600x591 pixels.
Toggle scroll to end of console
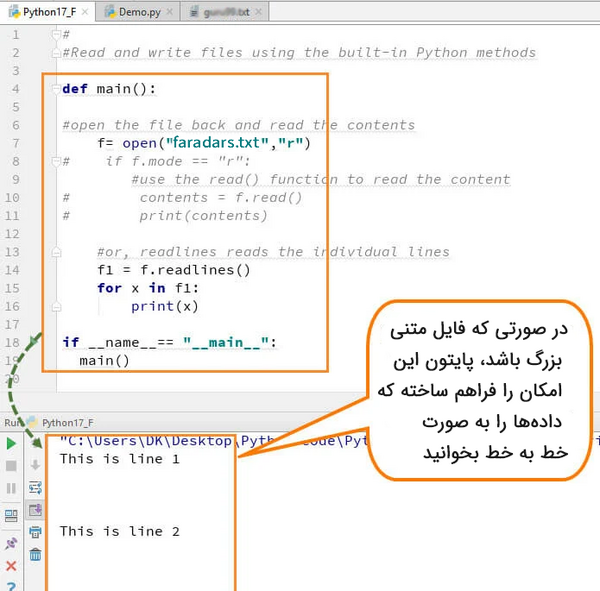35,510
